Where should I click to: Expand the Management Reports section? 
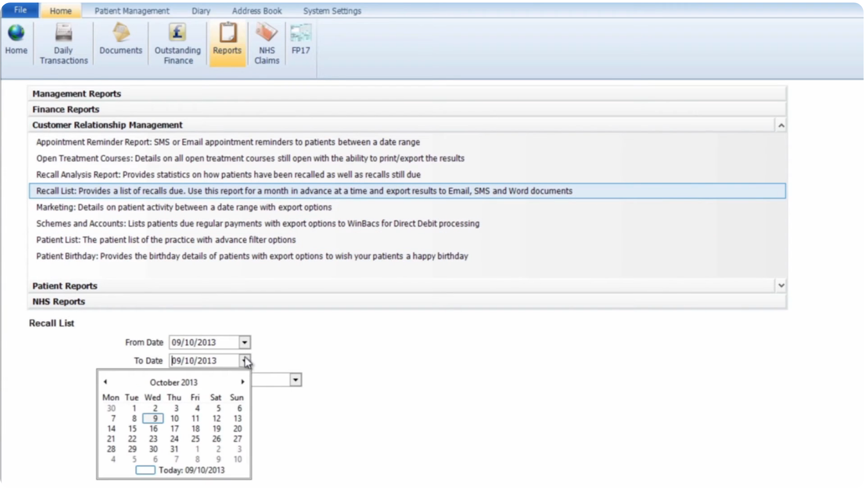click(407, 94)
